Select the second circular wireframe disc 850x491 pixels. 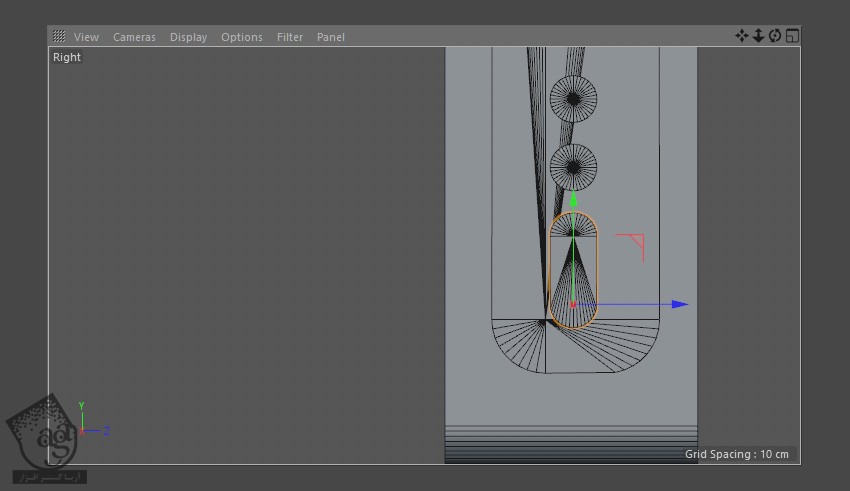coord(573,166)
